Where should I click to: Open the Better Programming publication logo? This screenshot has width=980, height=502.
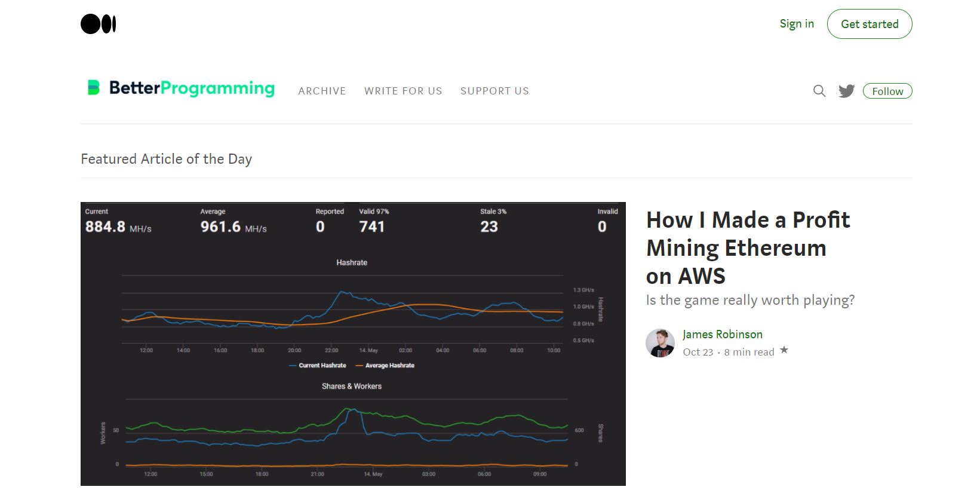[181, 88]
